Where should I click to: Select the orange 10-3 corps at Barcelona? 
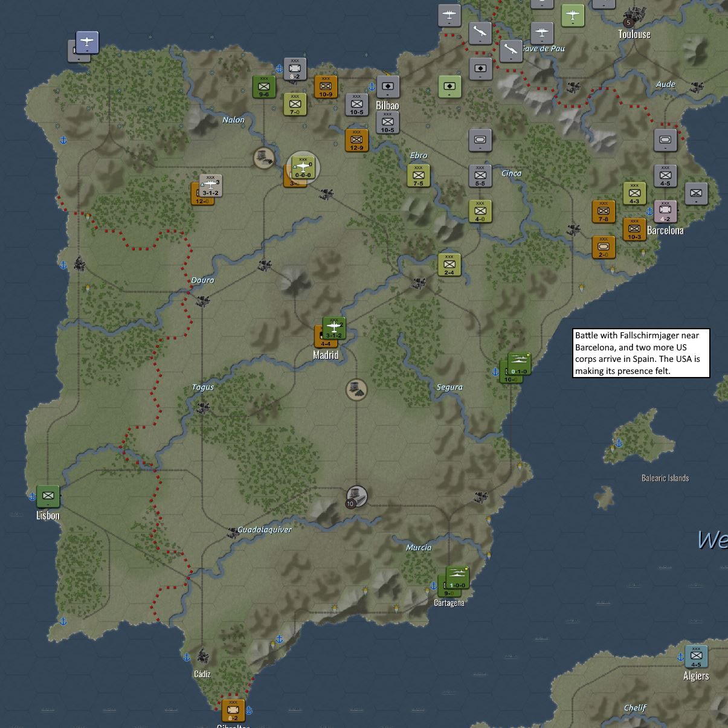(x=634, y=229)
